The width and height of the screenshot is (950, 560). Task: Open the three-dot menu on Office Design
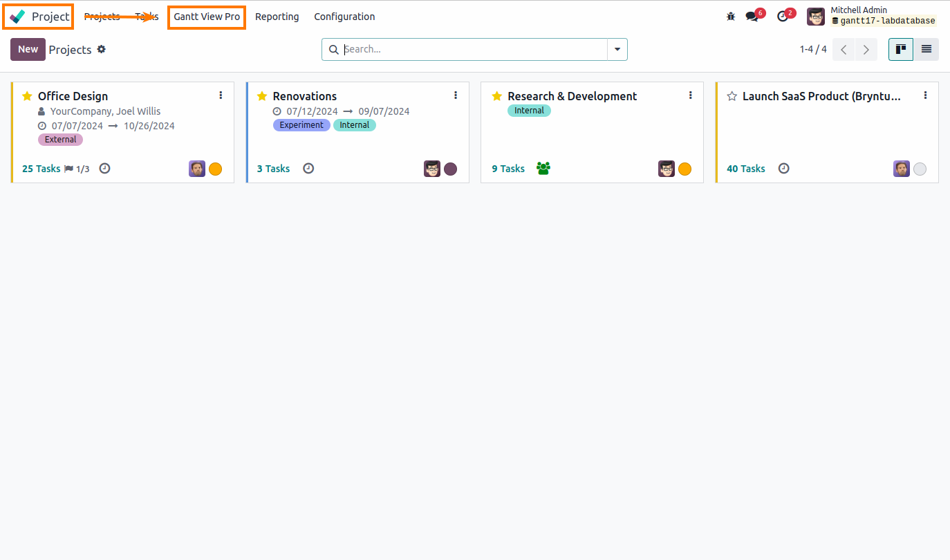pos(221,95)
